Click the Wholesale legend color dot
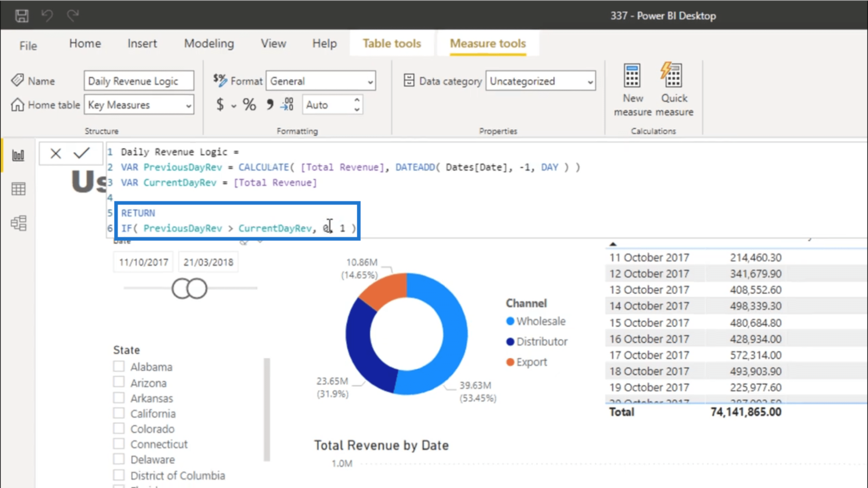The height and width of the screenshot is (488, 868). tap(510, 321)
